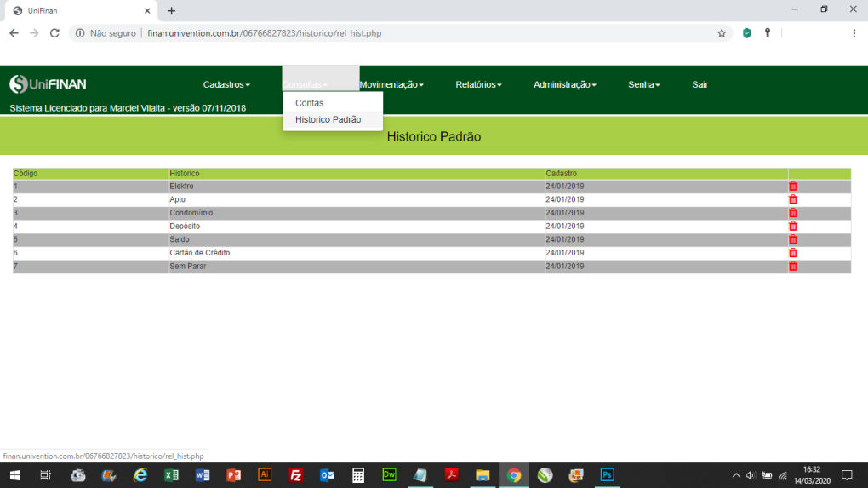Delete the Elektro row with its trash icon
The image size is (868, 488).
793,187
